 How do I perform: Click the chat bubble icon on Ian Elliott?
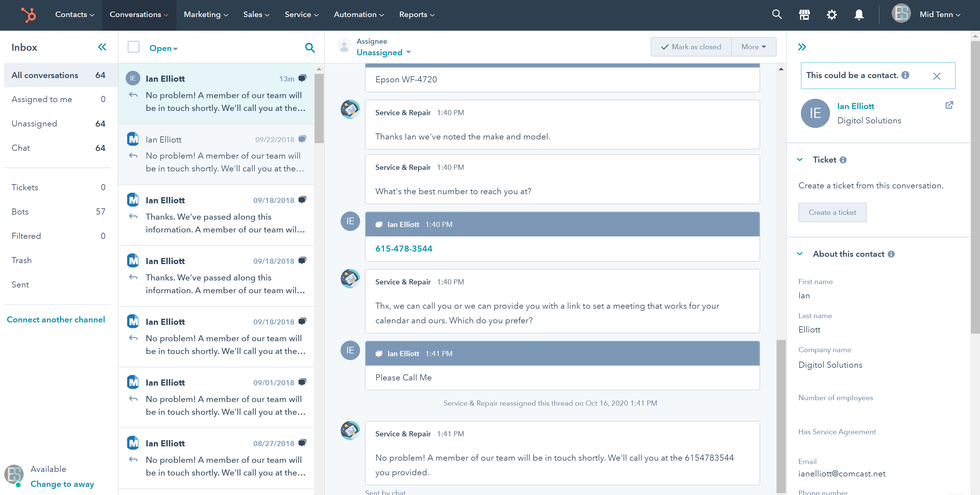303,78
